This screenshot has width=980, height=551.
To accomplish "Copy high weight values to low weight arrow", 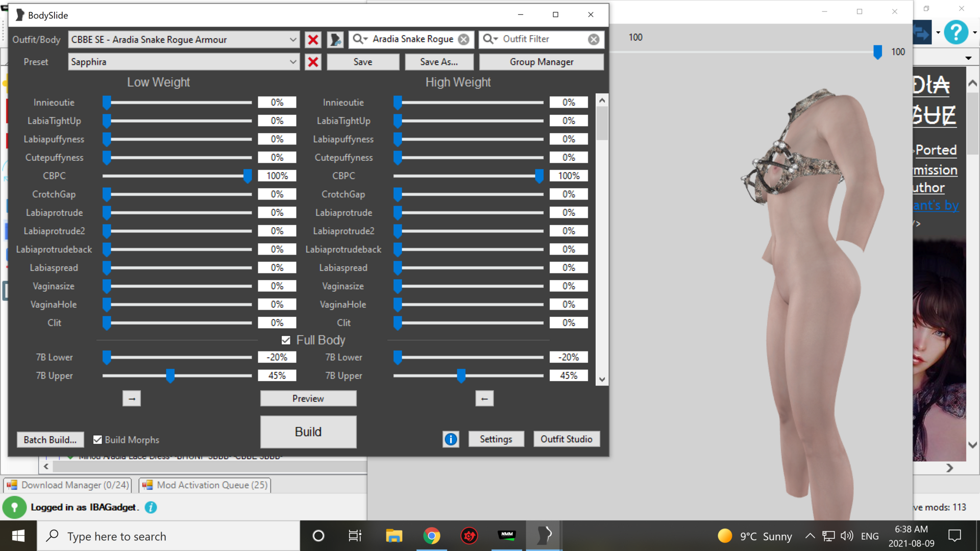I will (484, 398).
